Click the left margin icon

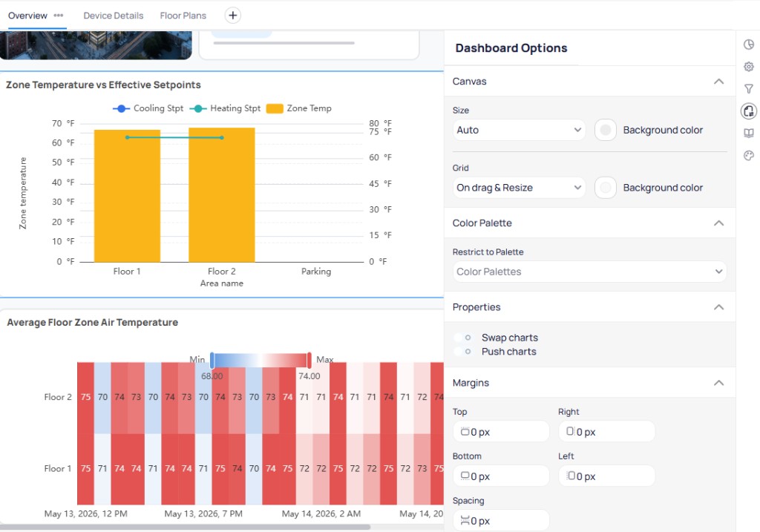coord(571,476)
